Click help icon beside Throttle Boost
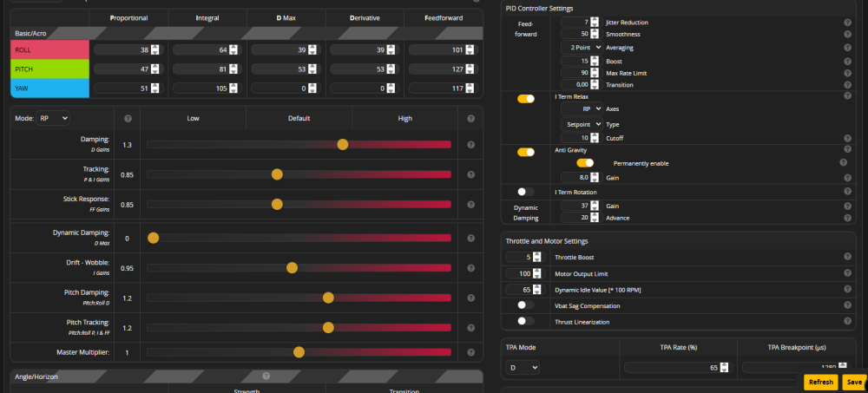This screenshot has width=868, height=393. pos(847,257)
